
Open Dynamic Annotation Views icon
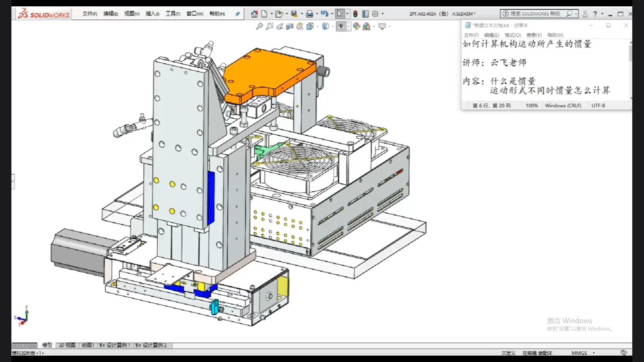coord(300,26)
